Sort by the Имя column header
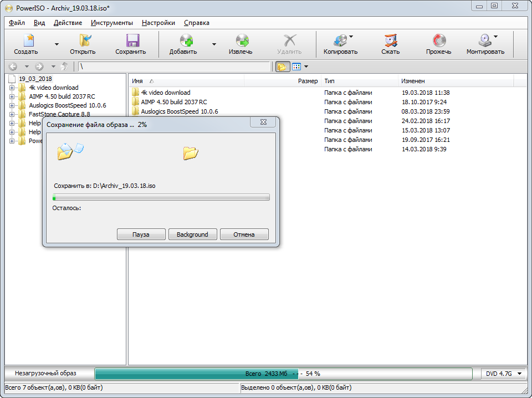The image size is (532, 398). pos(187,81)
